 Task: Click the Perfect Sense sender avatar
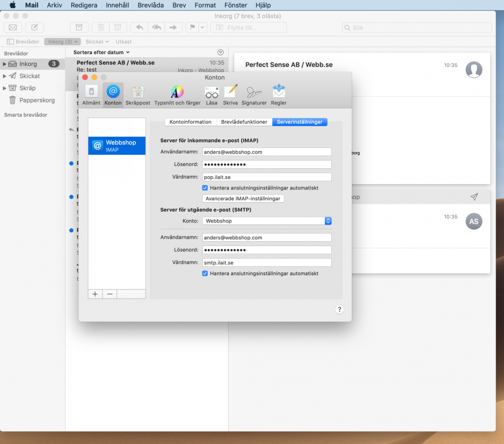click(x=474, y=69)
